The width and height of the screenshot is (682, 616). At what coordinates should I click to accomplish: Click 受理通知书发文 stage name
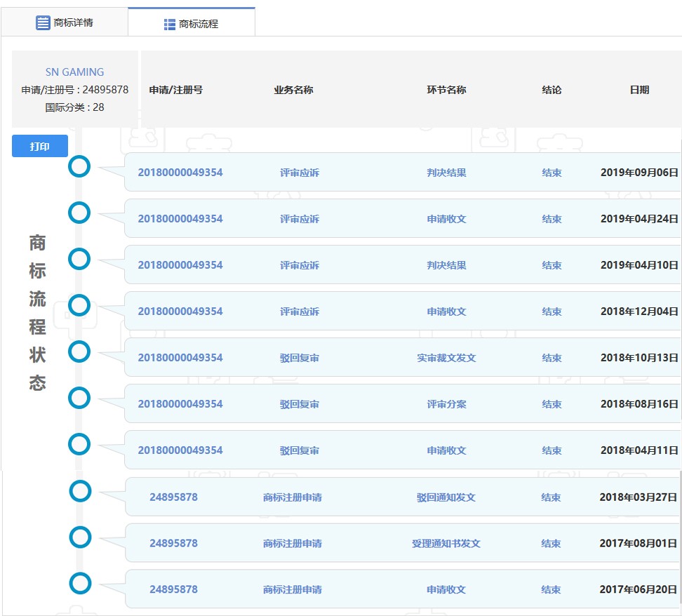446,543
